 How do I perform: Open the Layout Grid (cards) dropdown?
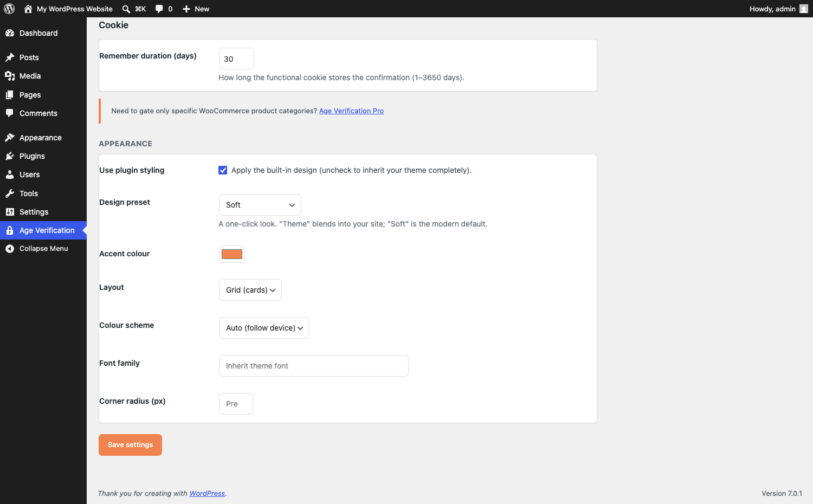pyautogui.click(x=250, y=290)
